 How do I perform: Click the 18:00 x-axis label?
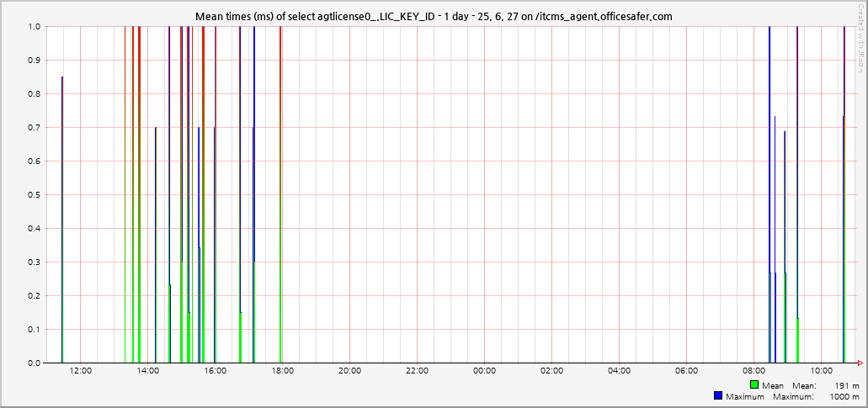pyautogui.click(x=282, y=371)
